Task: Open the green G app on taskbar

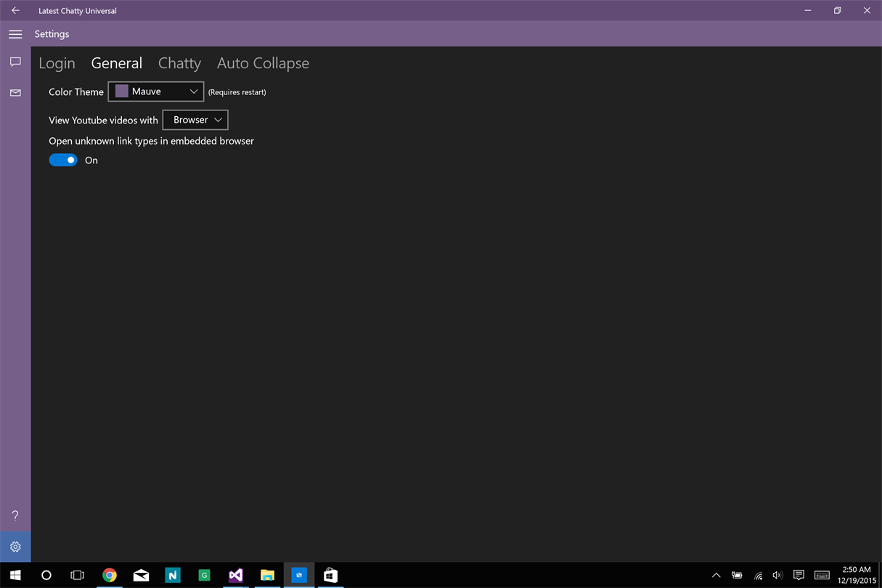Action: 204,575
